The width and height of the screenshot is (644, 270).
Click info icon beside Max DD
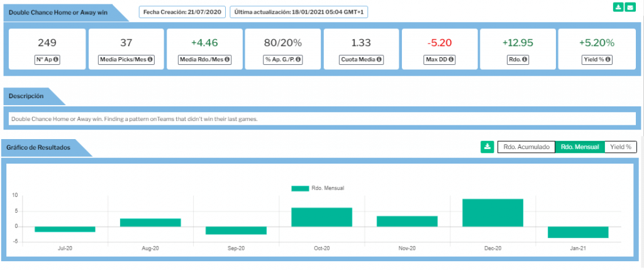pyautogui.click(x=452, y=60)
